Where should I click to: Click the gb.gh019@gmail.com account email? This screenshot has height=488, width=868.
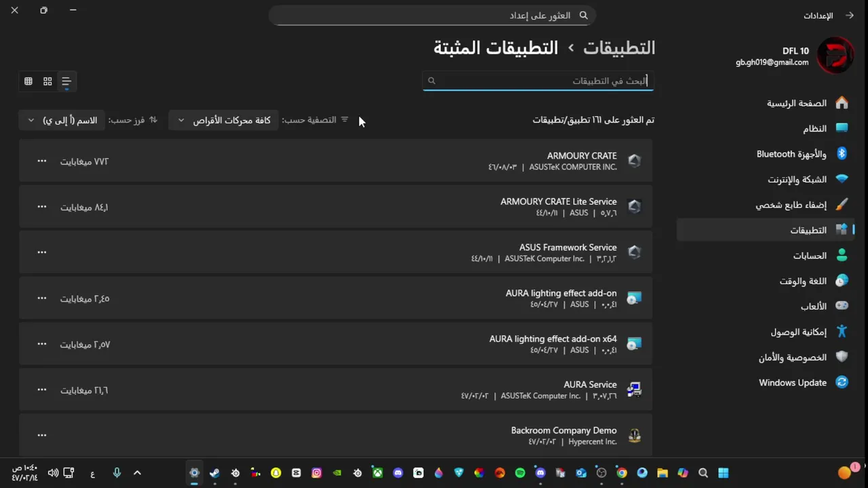772,62
